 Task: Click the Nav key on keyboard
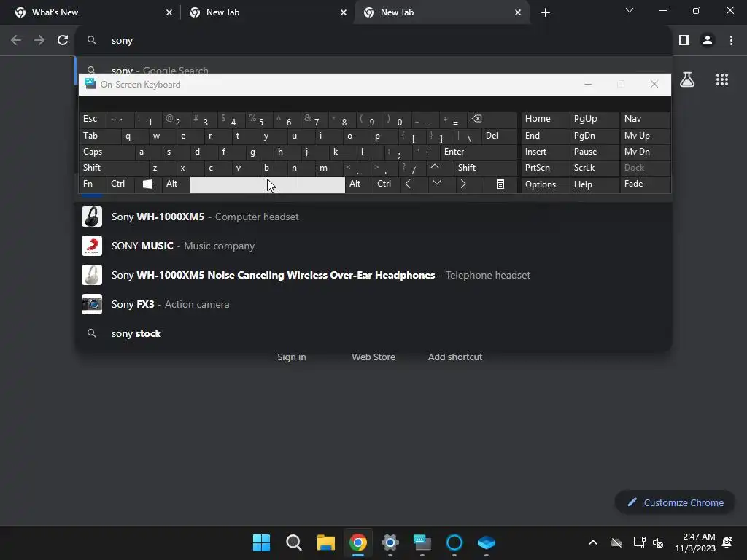tap(645, 119)
